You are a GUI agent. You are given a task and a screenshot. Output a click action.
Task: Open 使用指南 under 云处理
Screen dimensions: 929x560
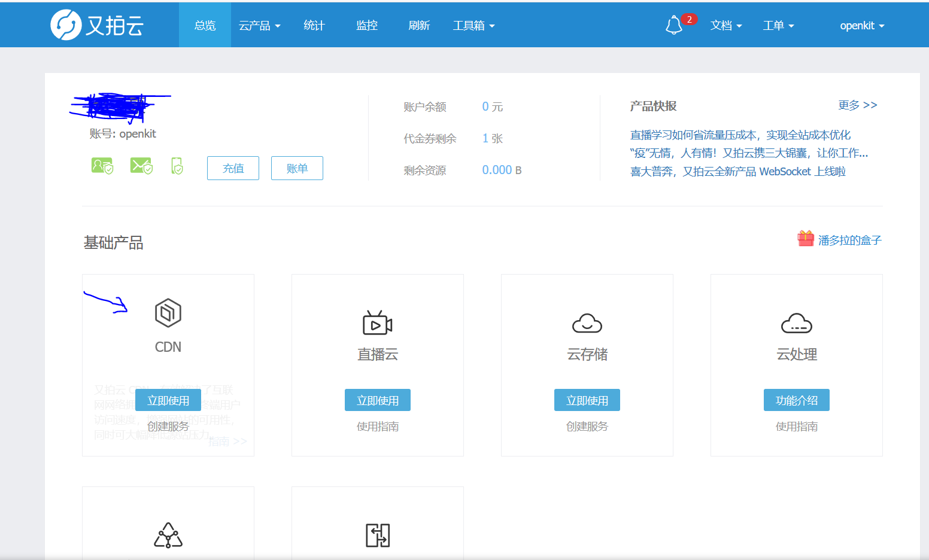pyautogui.click(x=797, y=427)
